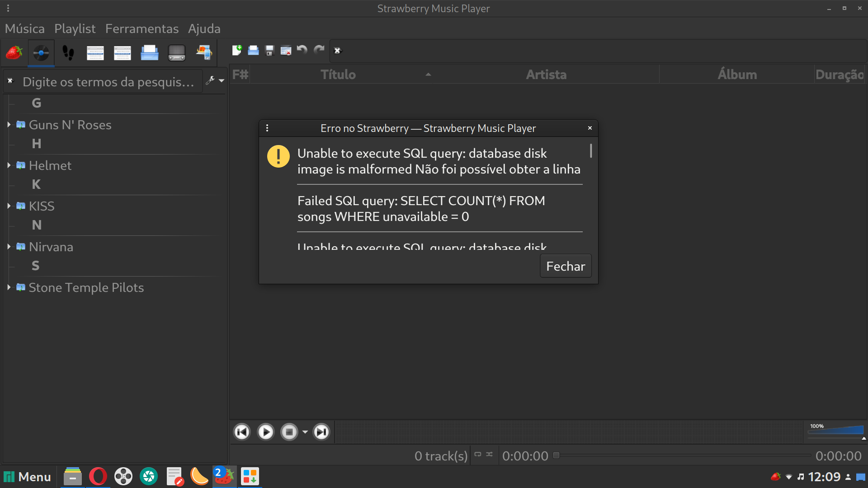Undo the last playlist action
The image size is (868, 488).
[302, 50]
